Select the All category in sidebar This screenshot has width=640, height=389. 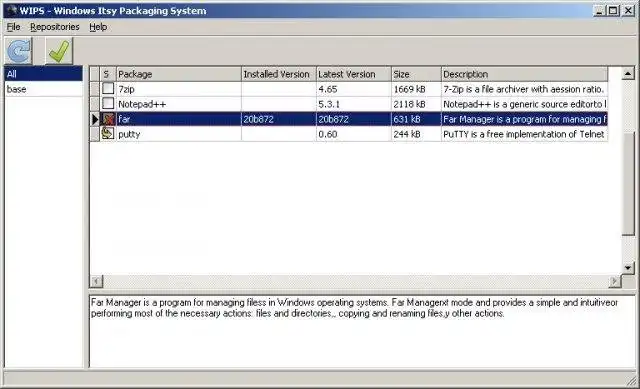point(43,74)
